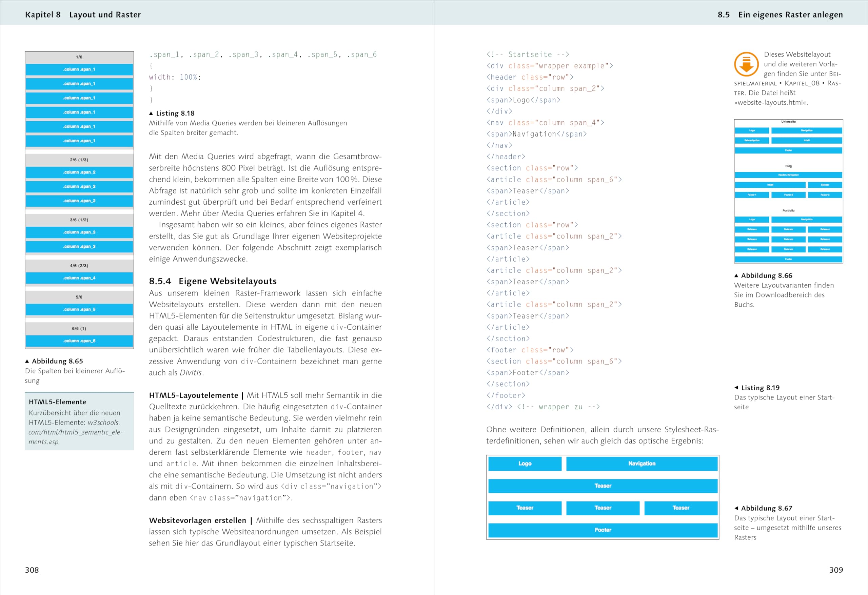Click the Footer block in Abbildung 8.67
Viewport: 868px width, 595px height.
pyautogui.click(x=603, y=530)
